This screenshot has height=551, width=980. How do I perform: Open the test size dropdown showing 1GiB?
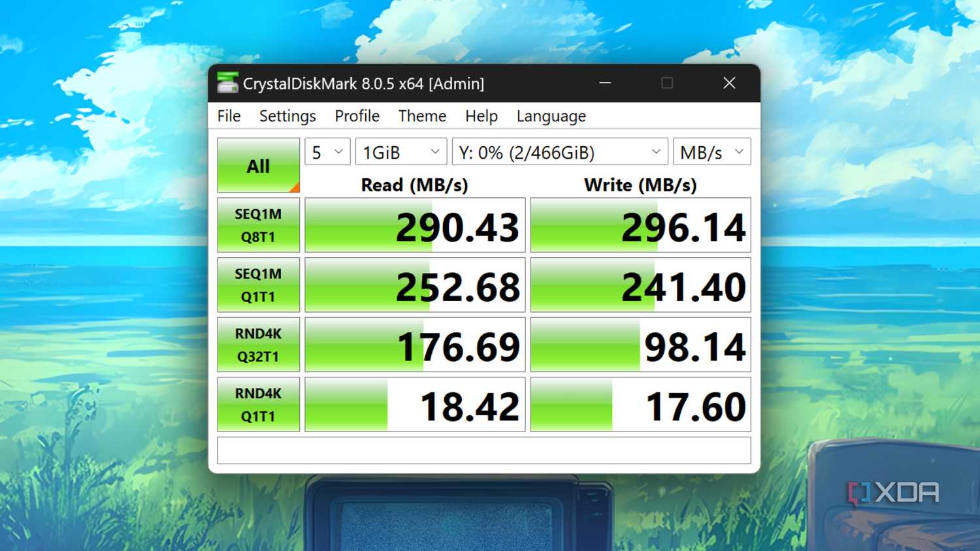(401, 152)
